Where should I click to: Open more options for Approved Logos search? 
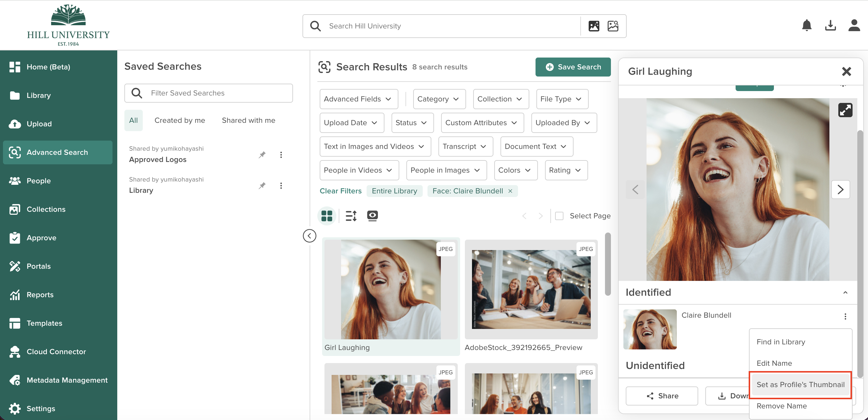pyautogui.click(x=281, y=155)
